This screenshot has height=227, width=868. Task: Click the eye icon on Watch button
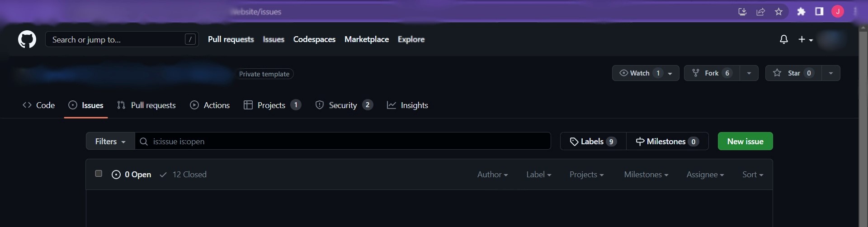click(623, 73)
